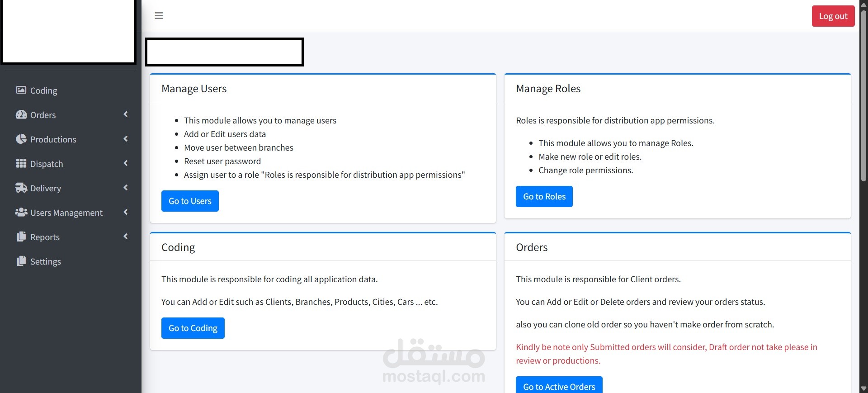The width and height of the screenshot is (868, 393).
Task: Click the Users Management people icon
Action: [x=21, y=212]
